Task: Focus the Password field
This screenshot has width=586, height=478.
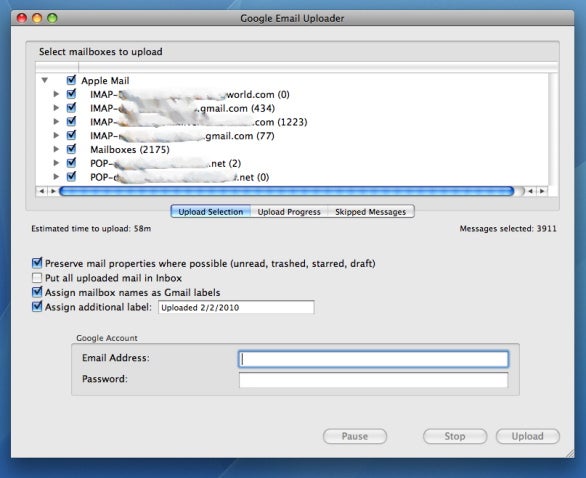Action: pos(373,380)
